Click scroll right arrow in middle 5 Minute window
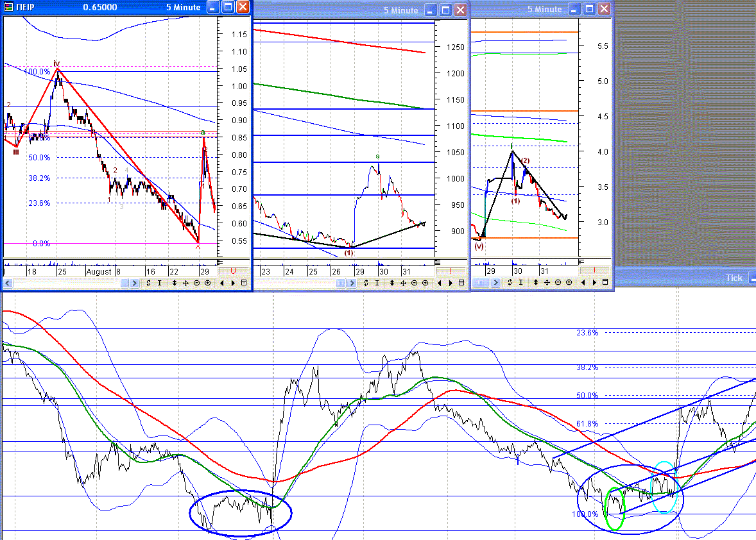 click(352, 283)
